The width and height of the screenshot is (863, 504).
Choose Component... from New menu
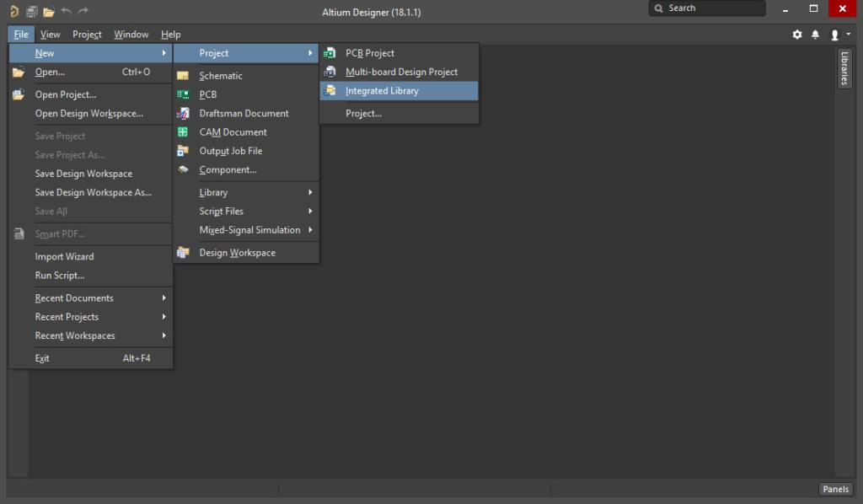(246, 169)
